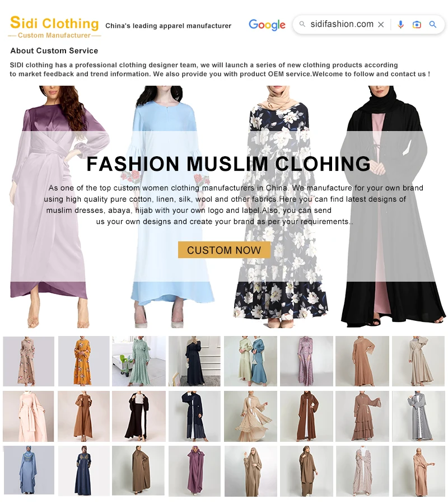Click the gray magnifier icon inside search box

click(x=302, y=24)
